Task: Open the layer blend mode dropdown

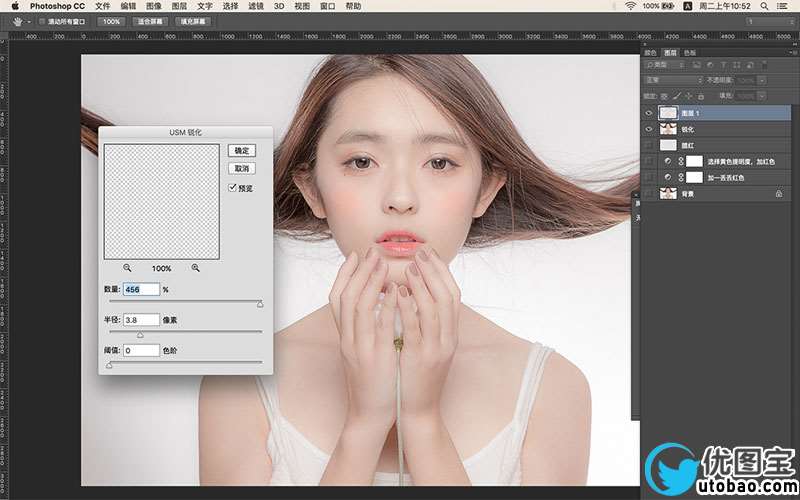Action: 672,80
